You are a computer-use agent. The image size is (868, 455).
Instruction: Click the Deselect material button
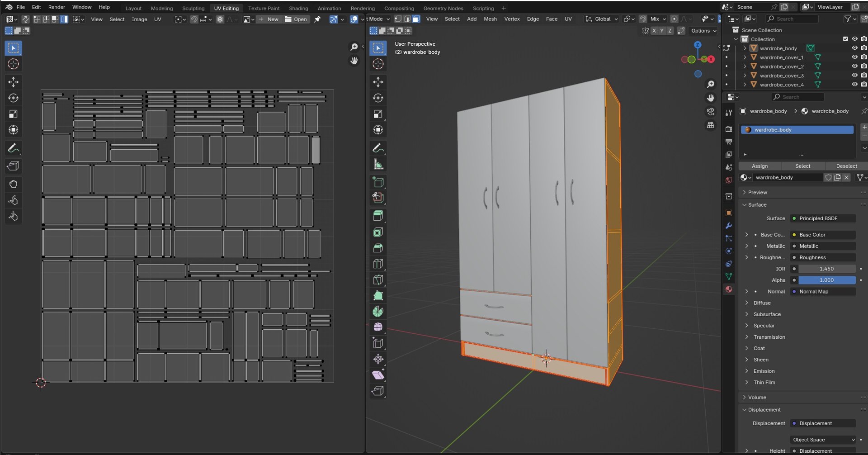point(846,166)
